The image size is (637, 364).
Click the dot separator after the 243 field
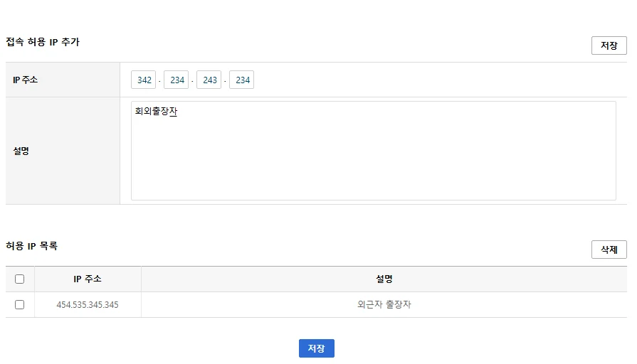coord(226,81)
